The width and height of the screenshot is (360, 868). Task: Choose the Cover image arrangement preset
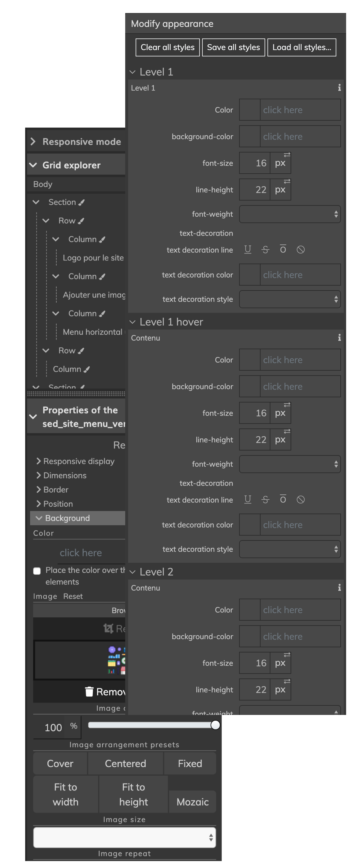[x=60, y=763]
